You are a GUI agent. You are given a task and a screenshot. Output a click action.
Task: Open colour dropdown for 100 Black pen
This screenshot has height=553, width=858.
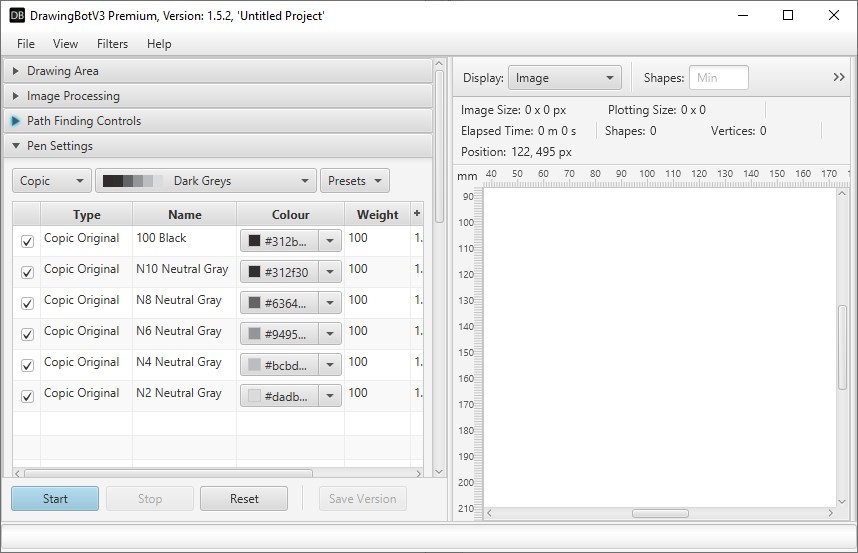(x=330, y=241)
